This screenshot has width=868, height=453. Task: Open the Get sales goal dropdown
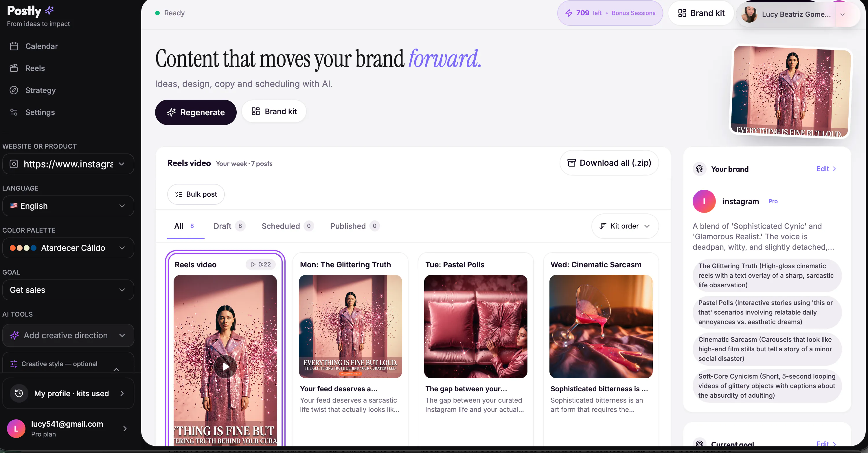pos(68,290)
